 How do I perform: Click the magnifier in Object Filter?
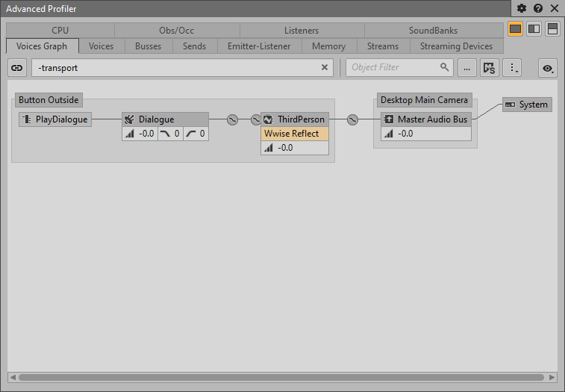click(x=445, y=67)
